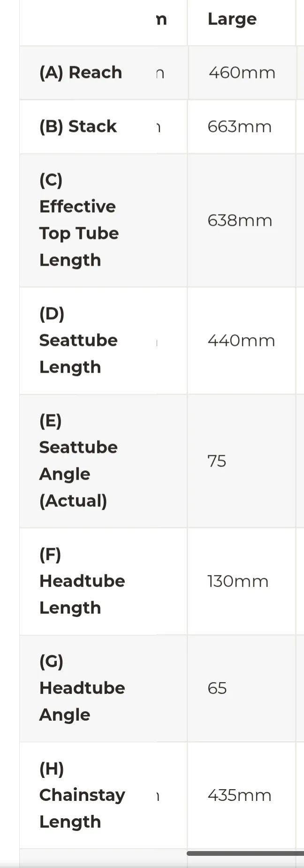
Task: Select the (A) Reach row label
Action: (81, 72)
